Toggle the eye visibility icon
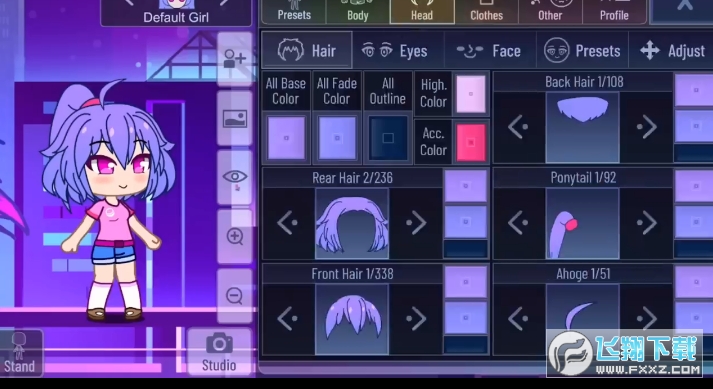The image size is (713, 389). (235, 177)
